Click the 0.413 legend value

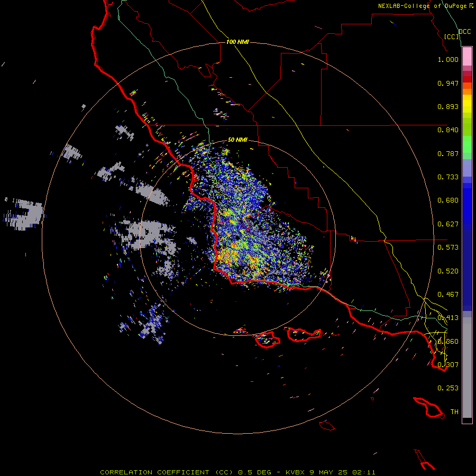tap(448, 318)
